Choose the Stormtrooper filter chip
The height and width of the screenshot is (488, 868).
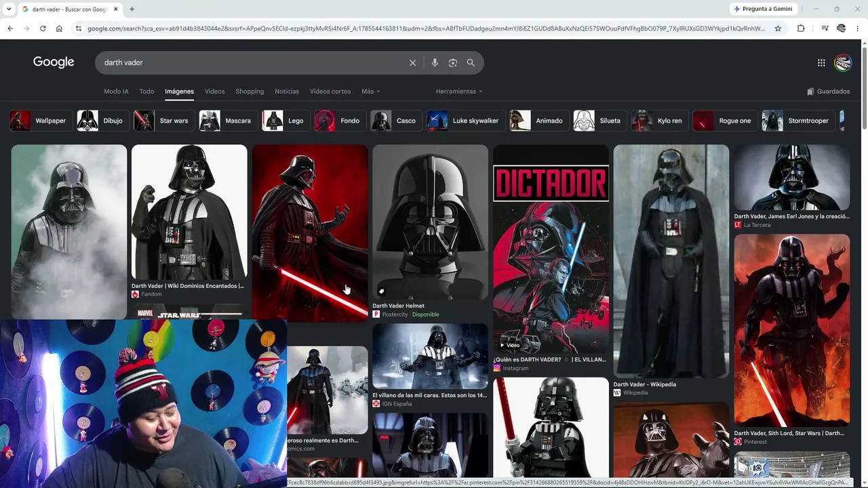pos(797,121)
